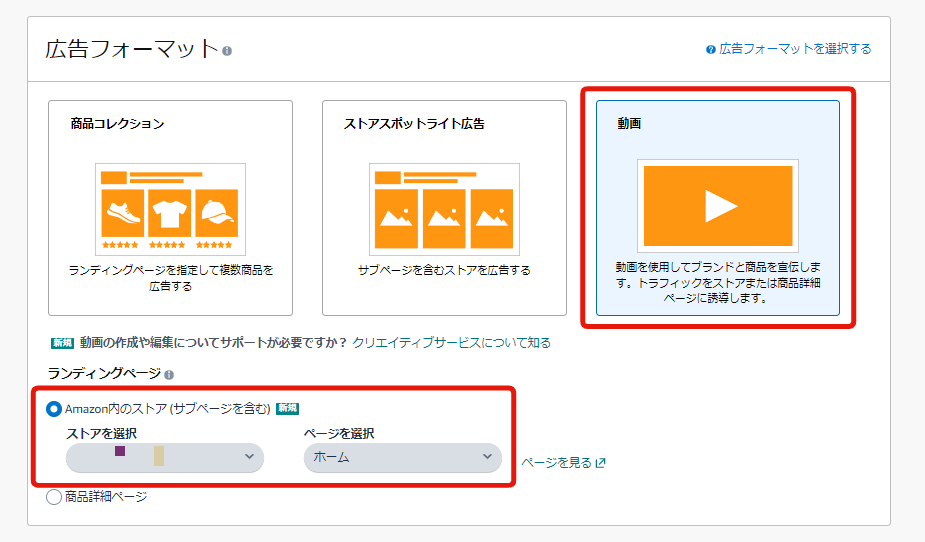Click the shoe icon in 商品コレクション illustration
This screenshot has width=925, height=542.
coord(123,212)
